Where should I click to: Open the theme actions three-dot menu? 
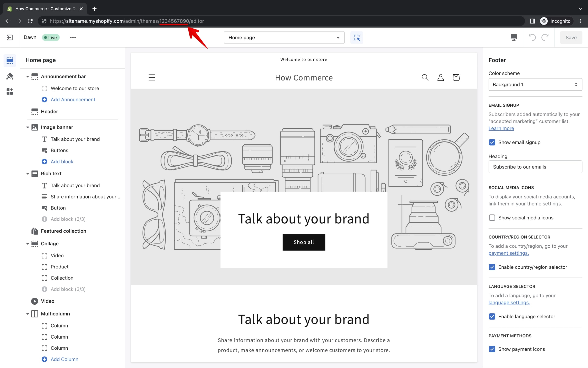(x=73, y=37)
